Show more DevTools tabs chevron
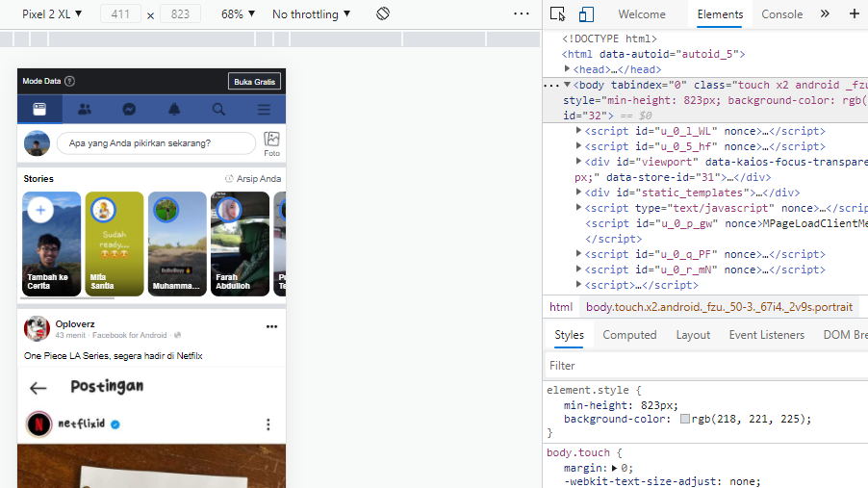Viewport: 868px width, 488px height. coord(825,13)
